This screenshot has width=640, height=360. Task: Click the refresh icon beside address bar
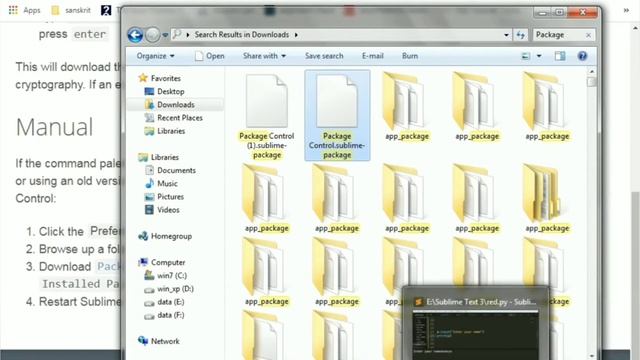click(520, 35)
